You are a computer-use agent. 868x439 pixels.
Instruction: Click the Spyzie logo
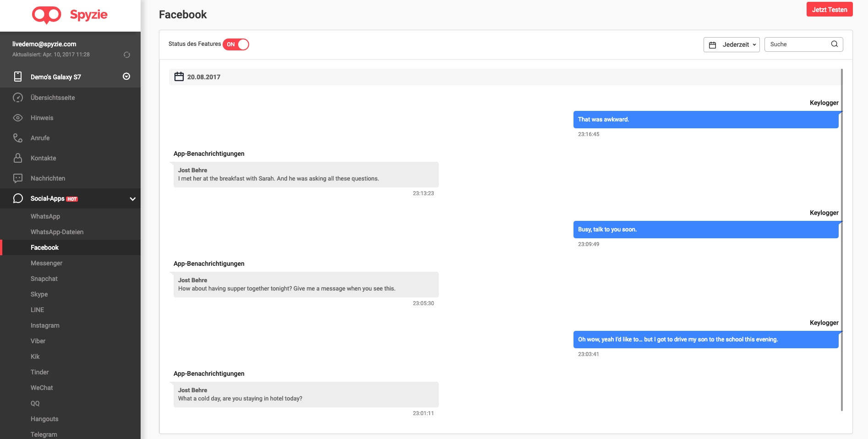pyautogui.click(x=70, y=15)
